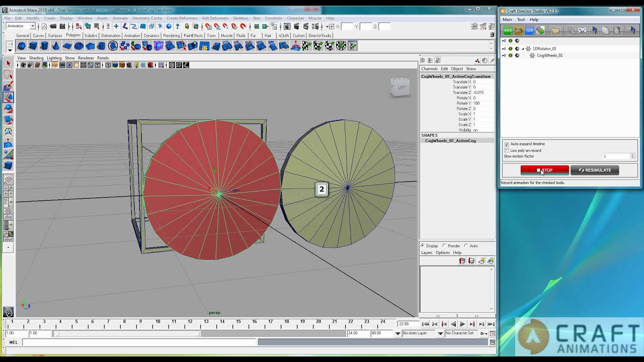Click the 1DR rotator tool icon
This screenshot has height=362, width=644.
pos(529,31)
